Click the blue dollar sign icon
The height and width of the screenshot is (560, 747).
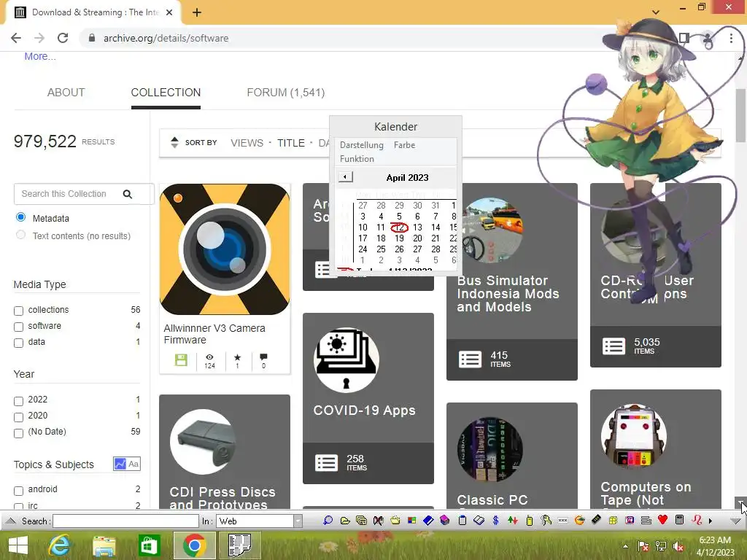coord(495,521)
